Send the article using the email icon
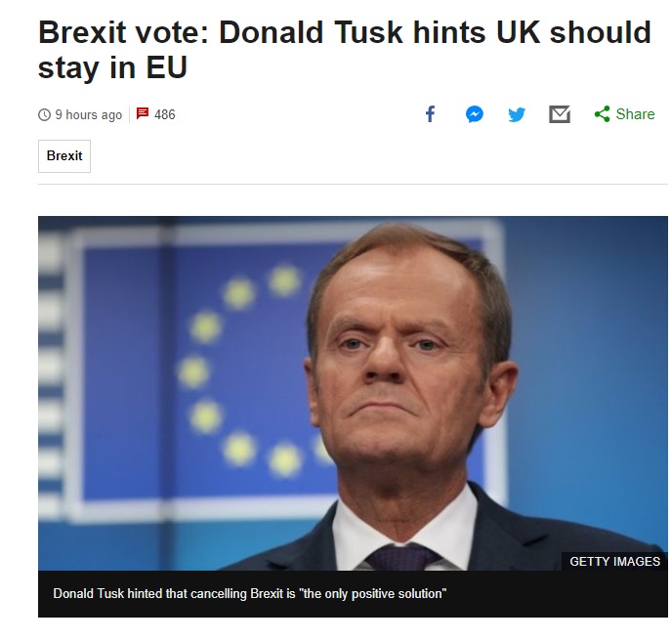The width and height of the screenshot is (672, 641). click(x=560, y=114)
